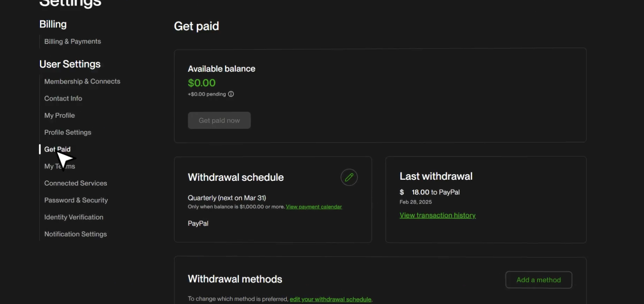Image resolution: width=644 pixels, height=304 pixels.
Task: Click the info icon beside pending amount
Action: pos(231,94)
